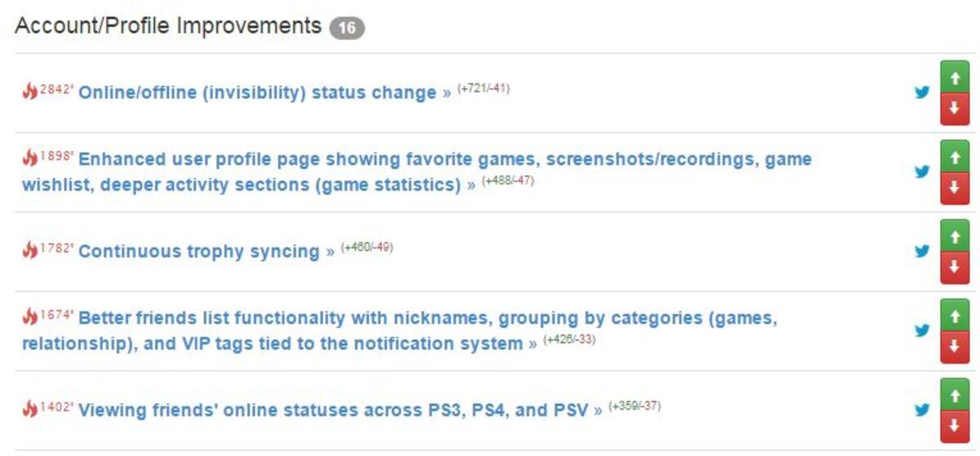Downvote the Better friends list functionality idea
Screen dimensions: 980x456
click(955, 346)
